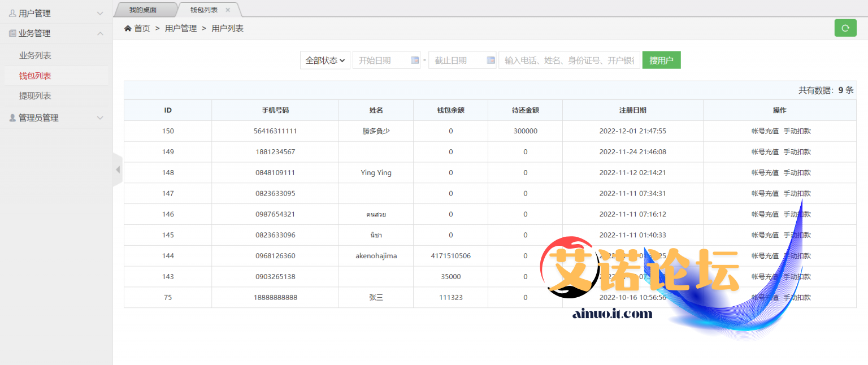Select the 钱包列表 tab

[204, 10]
